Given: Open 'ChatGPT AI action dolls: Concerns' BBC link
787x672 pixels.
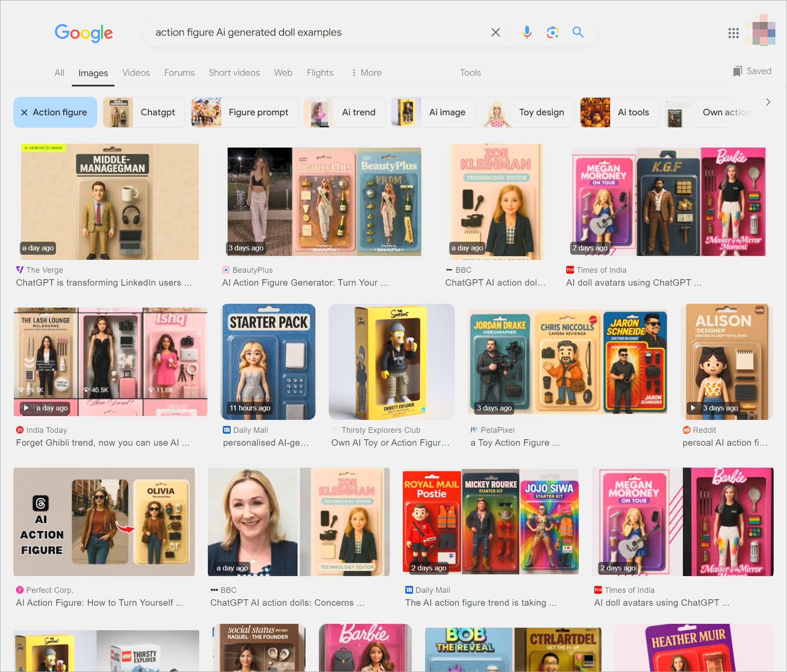Looking at the screenshot, I should (287, 603).
